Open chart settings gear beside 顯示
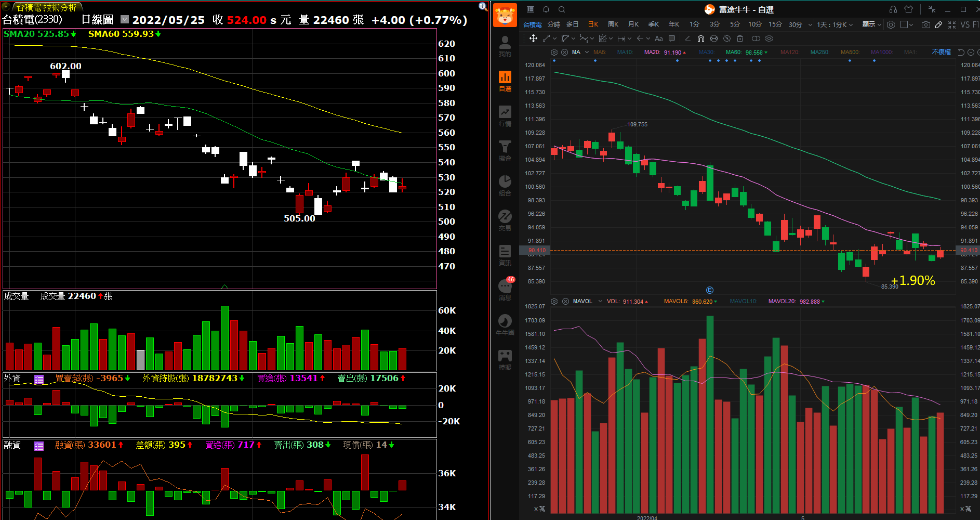This screenshot has height=520, width=980. (x=891, y=24)
